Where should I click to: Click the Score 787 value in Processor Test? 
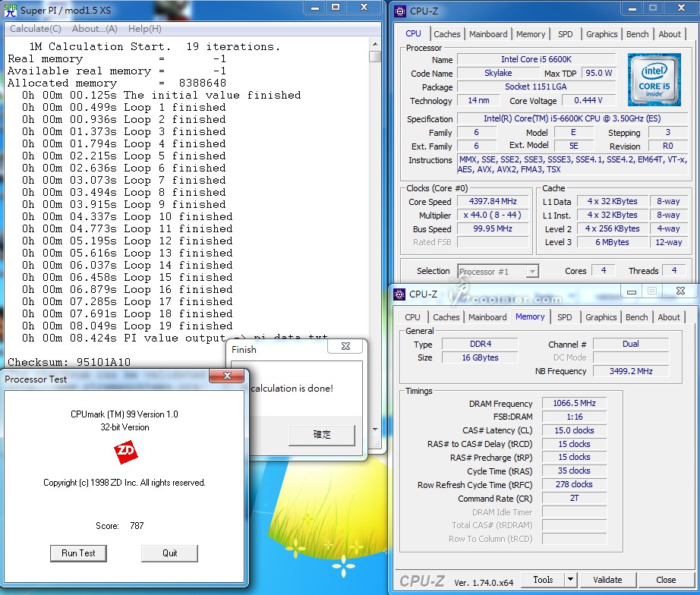click(137, 525)
